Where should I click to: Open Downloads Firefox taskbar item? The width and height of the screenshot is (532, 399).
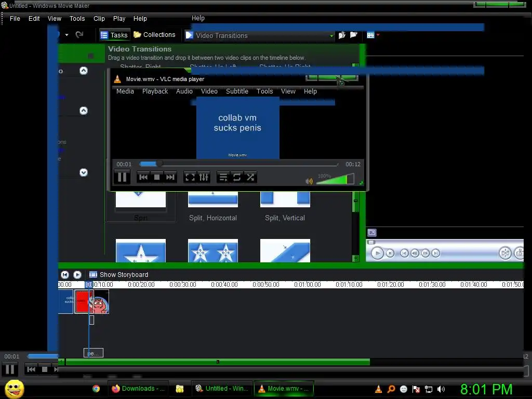pyautogui.click(x=138, y=389)
